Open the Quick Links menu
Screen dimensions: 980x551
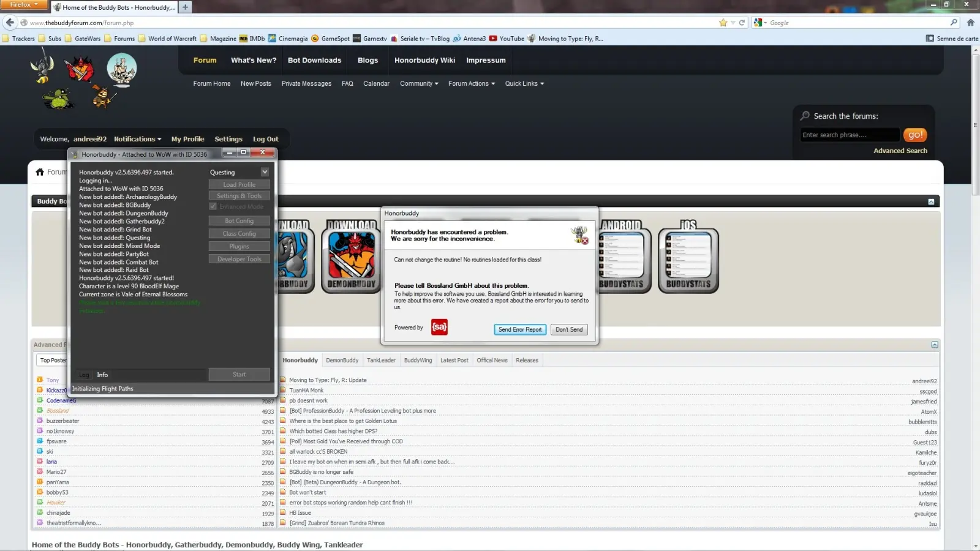tap(524, 83)
